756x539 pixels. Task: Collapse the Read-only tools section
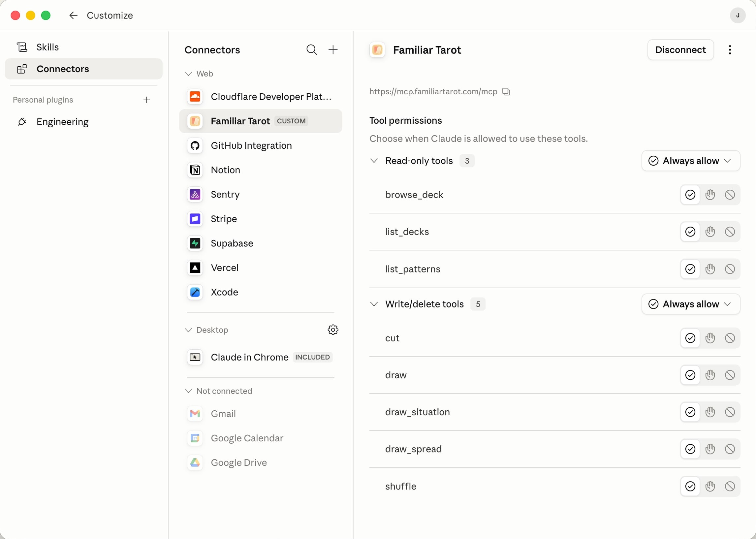click(374, 161)
